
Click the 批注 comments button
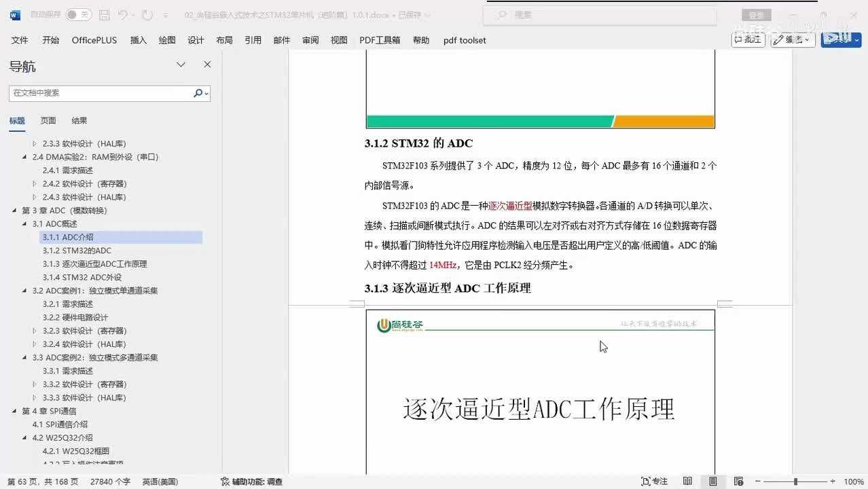(x=748, y=39)
